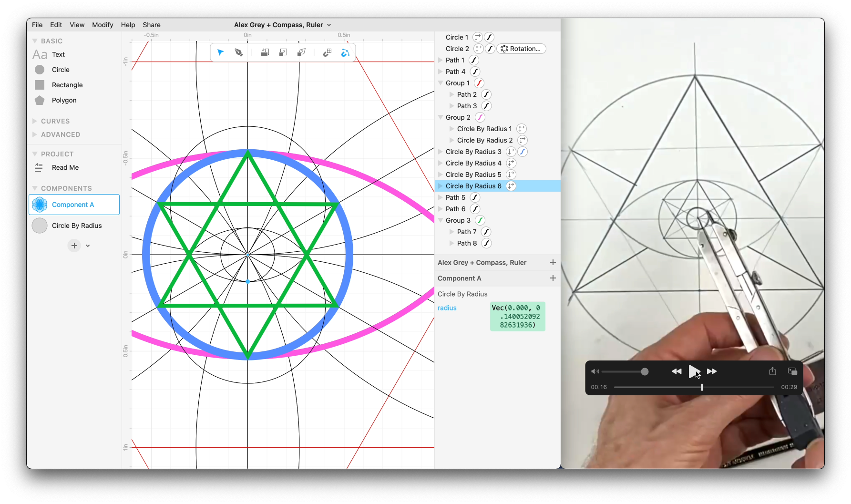Image resolution: width=851 pixels, height=504 pixels.
Task: Open the Modify menu
Action: [x=103, y=25]
